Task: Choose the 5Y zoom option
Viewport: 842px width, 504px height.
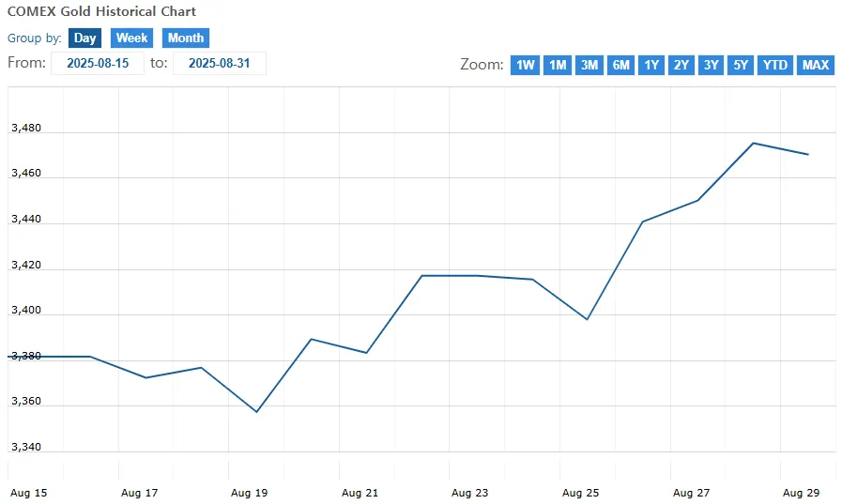Action: pos(741,65)
